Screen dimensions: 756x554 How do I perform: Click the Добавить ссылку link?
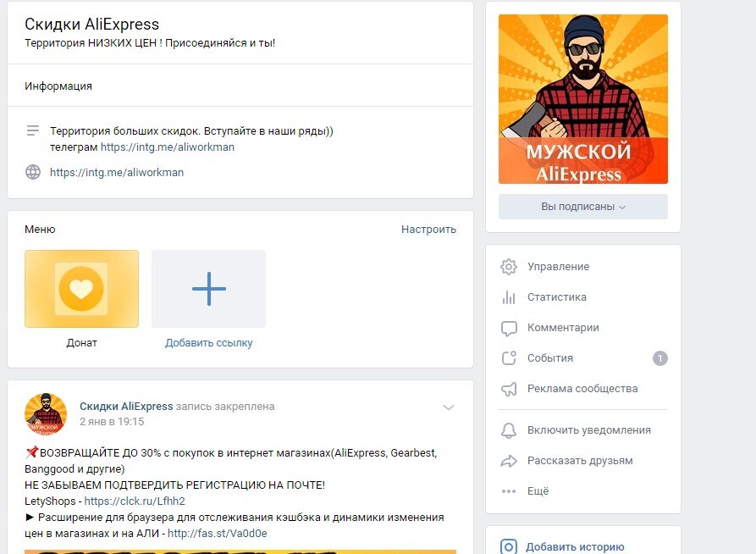(209, 342)
